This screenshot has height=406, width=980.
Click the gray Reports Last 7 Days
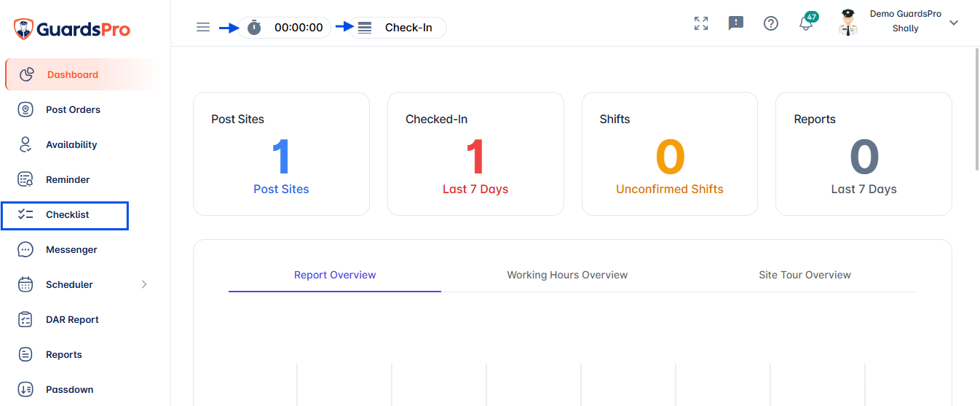tap(864, 189)
